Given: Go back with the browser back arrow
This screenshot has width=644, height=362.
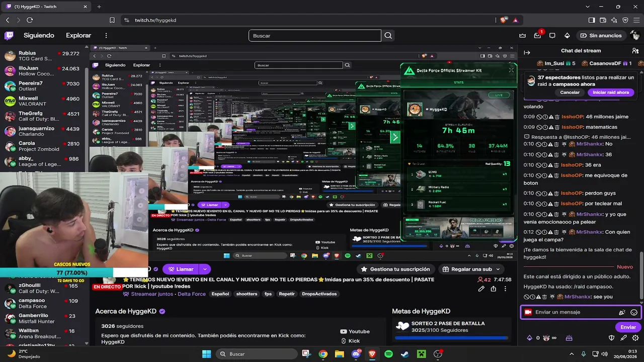Looking at the screenshot, I should point(8,20).
